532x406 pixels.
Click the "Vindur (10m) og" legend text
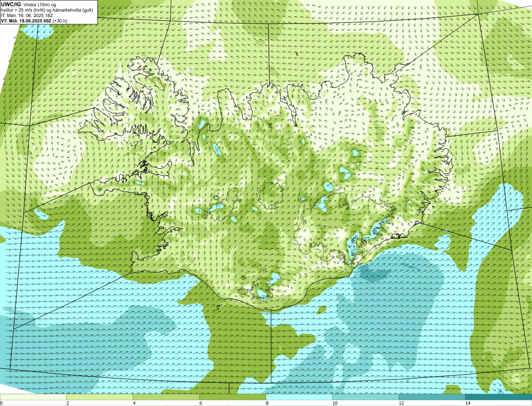pos(39,5)
